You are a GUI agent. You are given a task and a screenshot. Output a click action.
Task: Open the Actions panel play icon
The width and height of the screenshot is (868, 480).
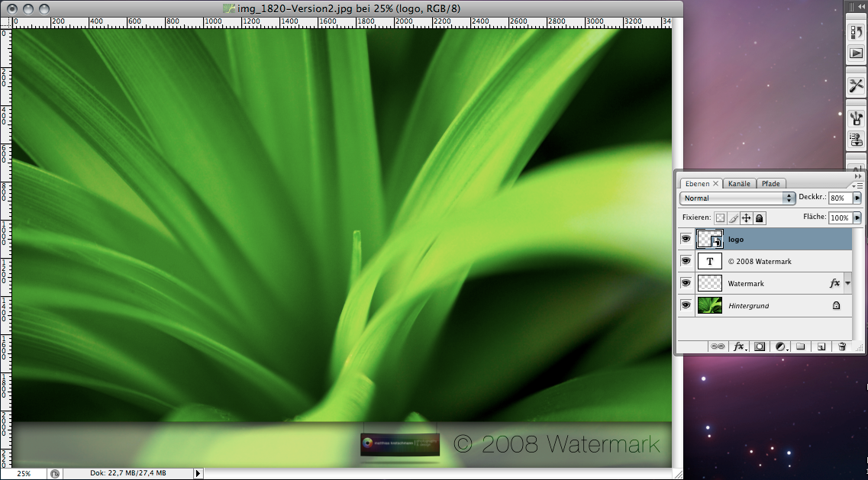[857, 53]
